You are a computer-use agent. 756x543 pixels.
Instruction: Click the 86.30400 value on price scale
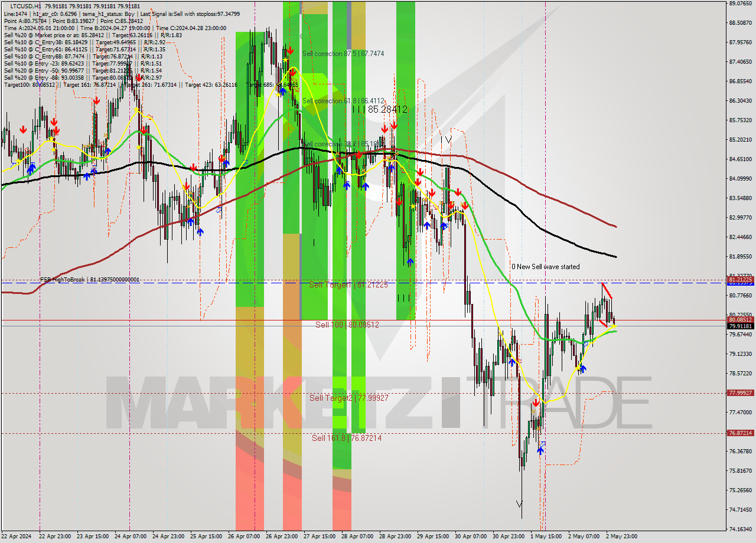pyautogui.click(x=741, y=101)
